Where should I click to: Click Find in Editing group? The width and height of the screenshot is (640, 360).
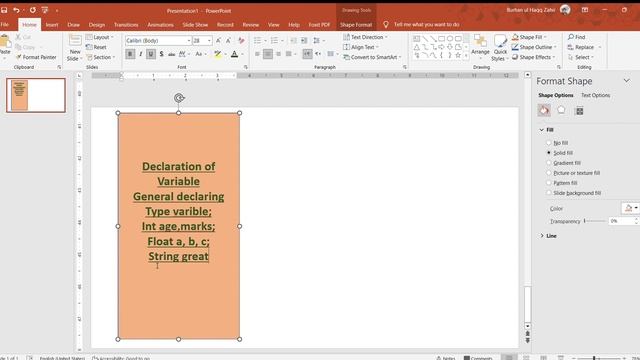577,37
